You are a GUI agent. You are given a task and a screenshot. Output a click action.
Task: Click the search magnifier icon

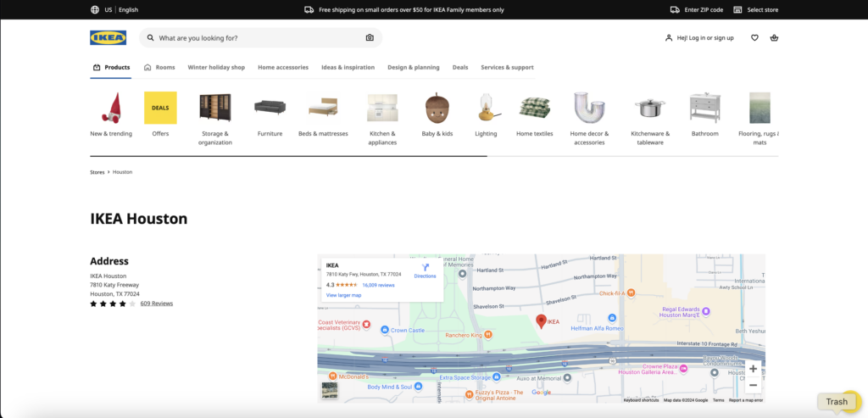[151, 37]
